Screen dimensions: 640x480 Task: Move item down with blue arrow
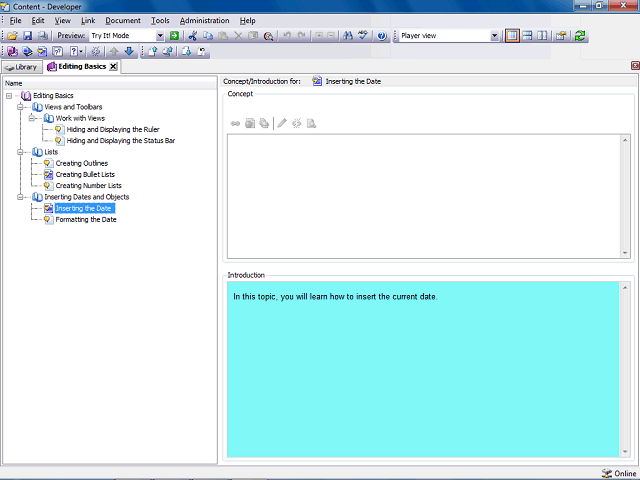point(129,51)
